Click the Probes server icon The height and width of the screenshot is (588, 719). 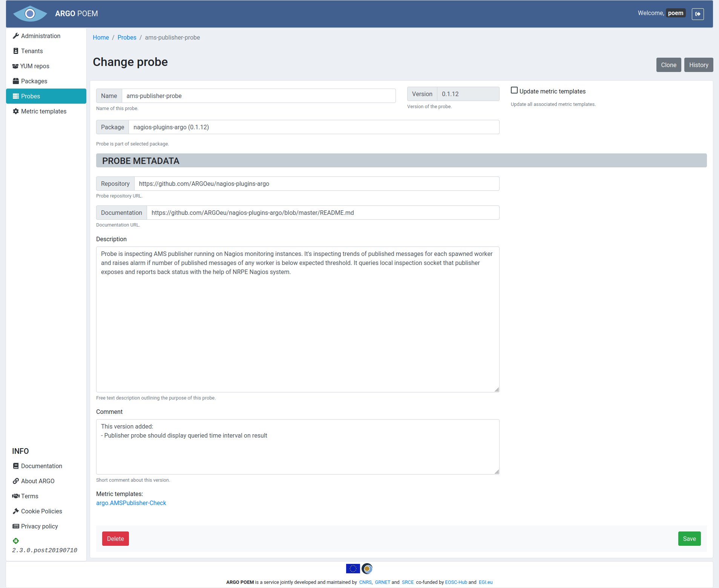click(15, 96)
